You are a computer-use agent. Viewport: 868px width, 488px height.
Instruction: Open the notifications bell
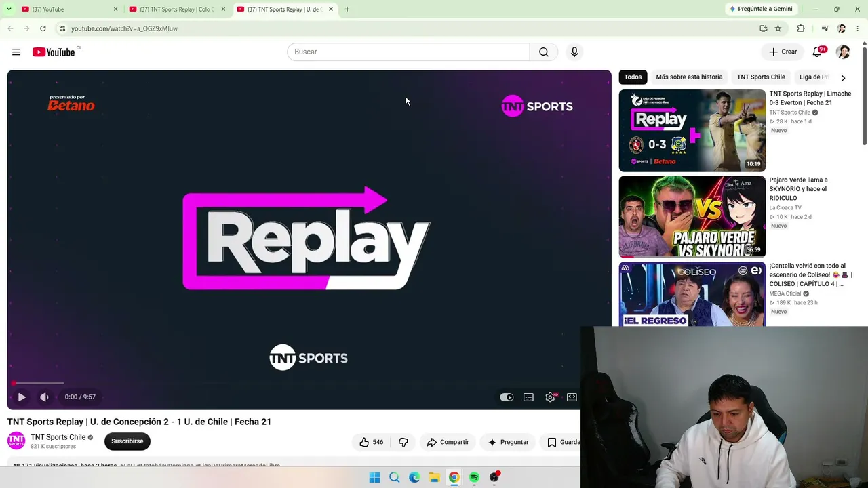[817, 52]
